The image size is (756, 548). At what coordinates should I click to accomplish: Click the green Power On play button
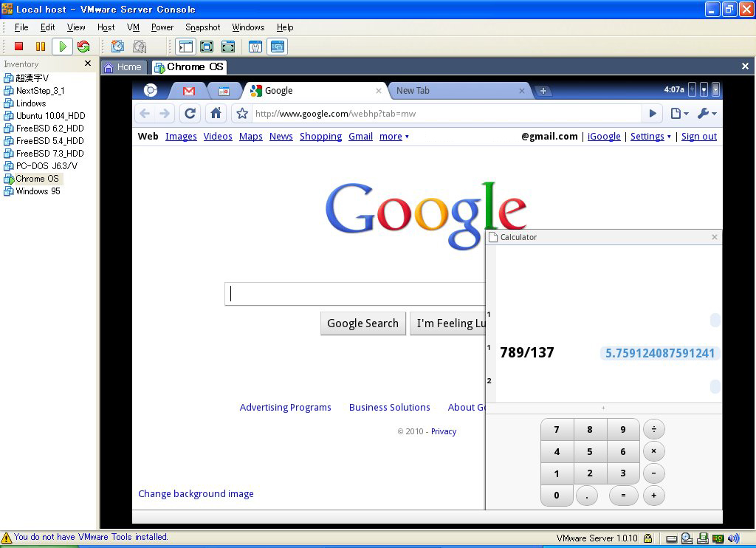[62, 47]
